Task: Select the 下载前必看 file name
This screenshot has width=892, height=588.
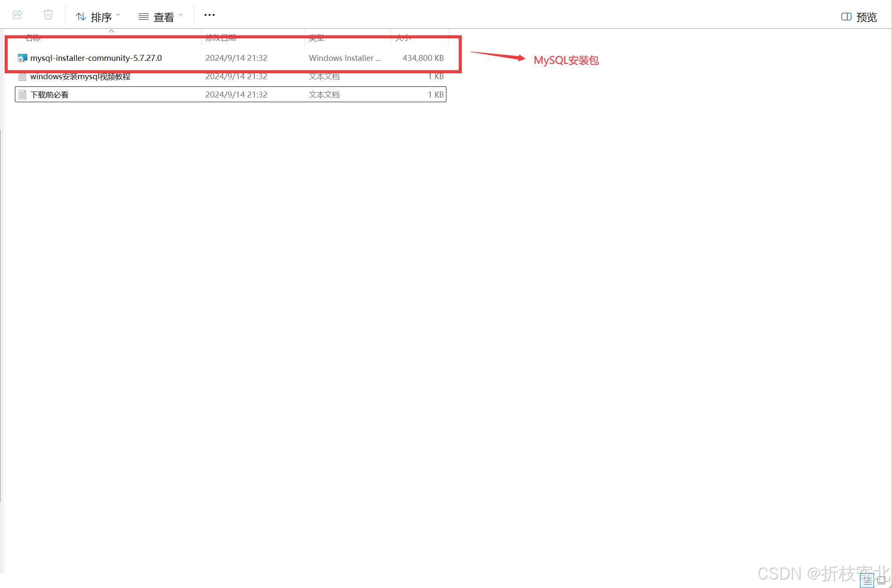Action: tap(49, 95)
